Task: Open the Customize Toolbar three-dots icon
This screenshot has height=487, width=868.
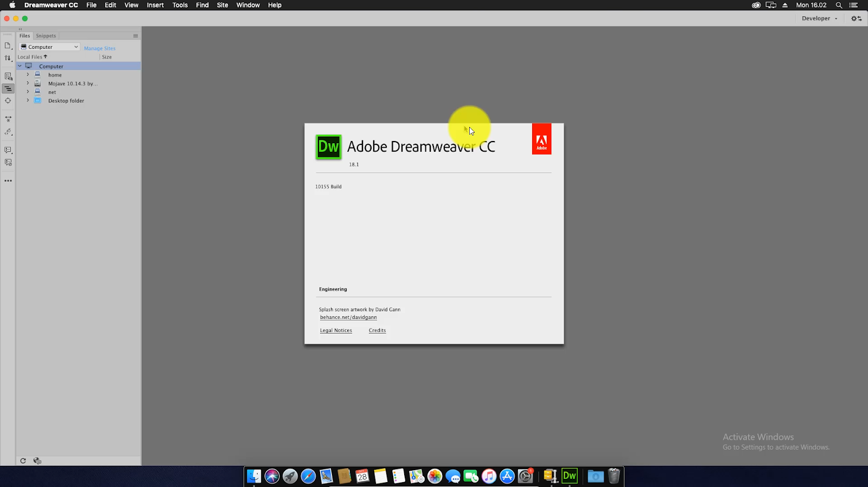Action: (x=8, y=181)
